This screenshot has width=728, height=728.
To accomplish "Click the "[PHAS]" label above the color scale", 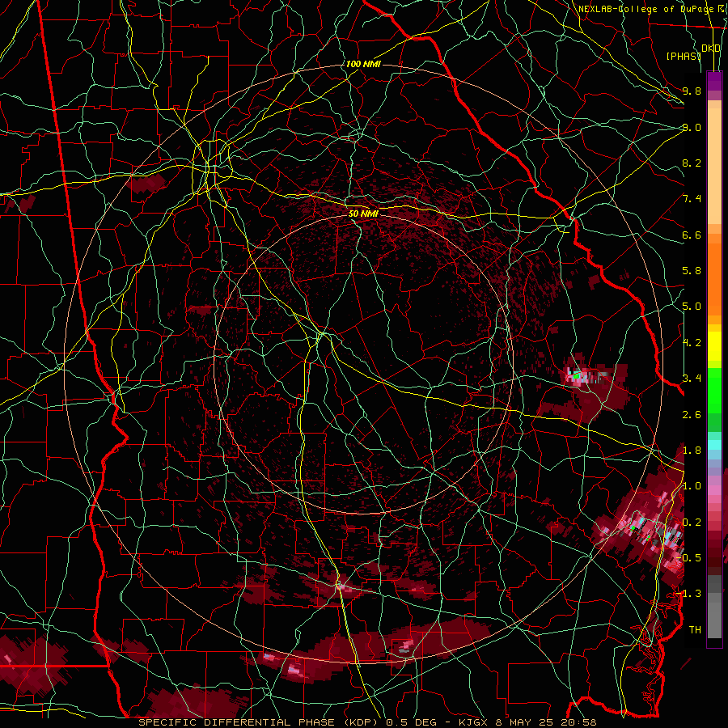I will tap(684, 56).
